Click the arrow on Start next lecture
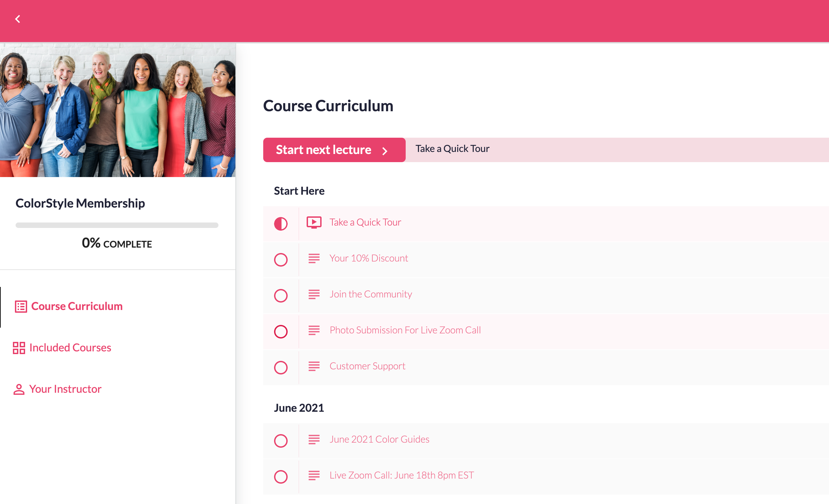The image size is (829, 504). pyautogui.click(x=385, y=151)
